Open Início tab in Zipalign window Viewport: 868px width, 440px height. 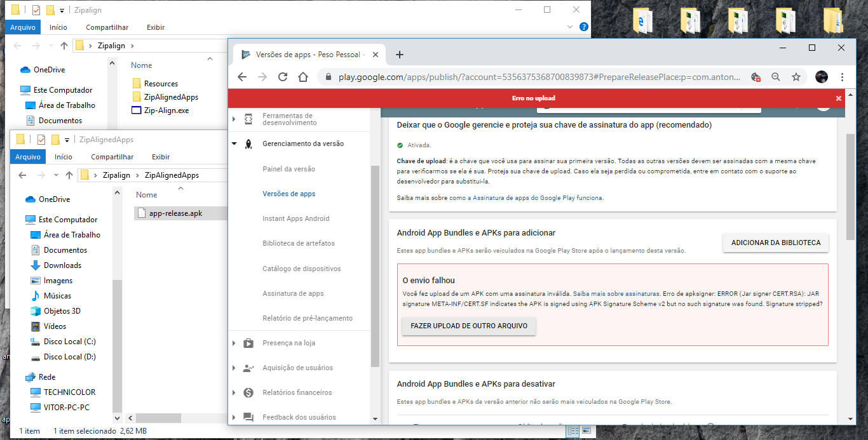tap(58, 27)
